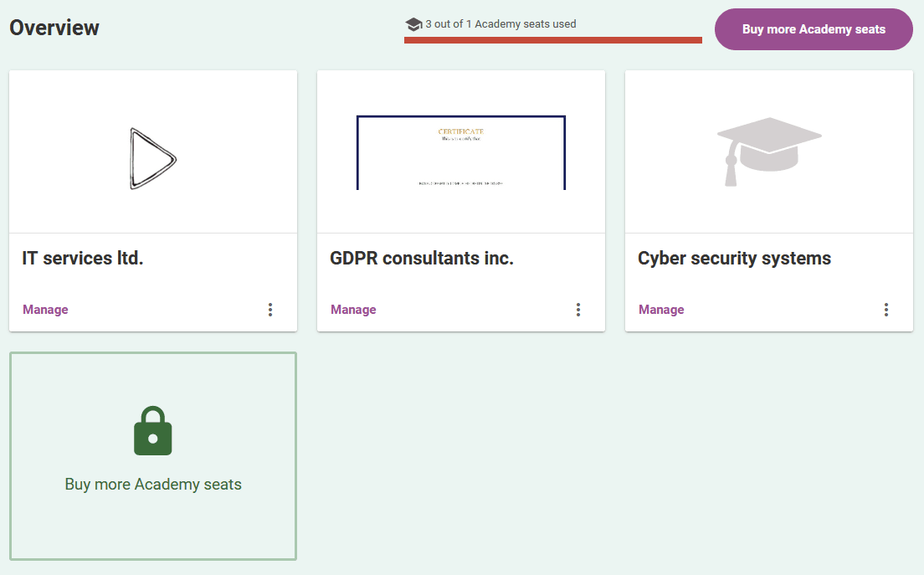Click the orange CERTIFICATE heading in the preview
Viewport: 924px width, 575px height.
[x=460, y=131]
